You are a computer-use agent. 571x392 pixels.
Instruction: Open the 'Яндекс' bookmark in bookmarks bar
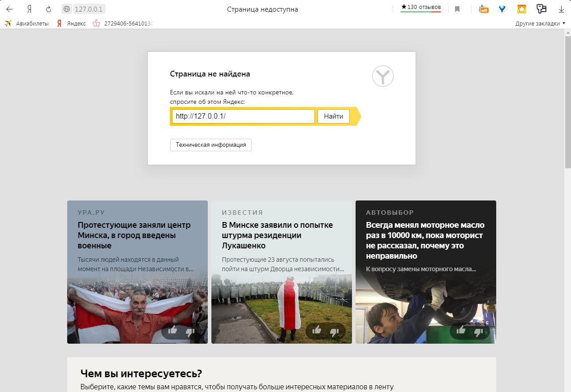click(x=71, y=23)
